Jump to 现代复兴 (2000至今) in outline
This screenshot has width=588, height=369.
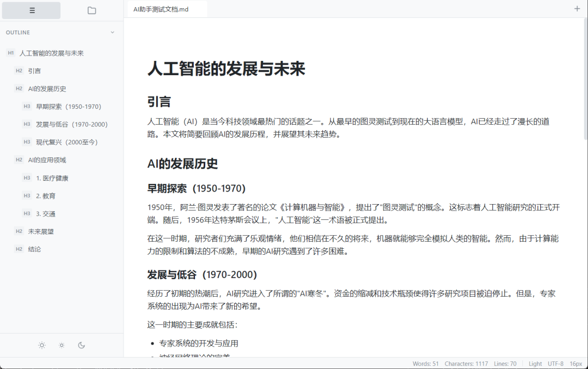point(67,142)
